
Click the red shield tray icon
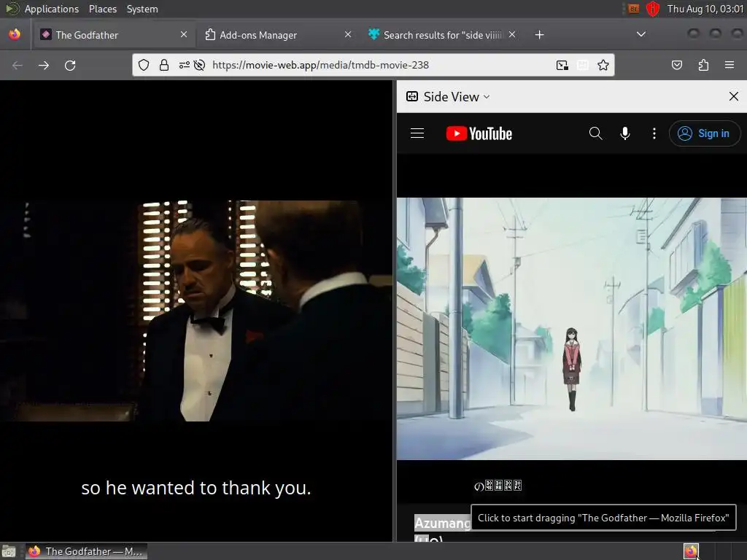click(x=653, y=9)
